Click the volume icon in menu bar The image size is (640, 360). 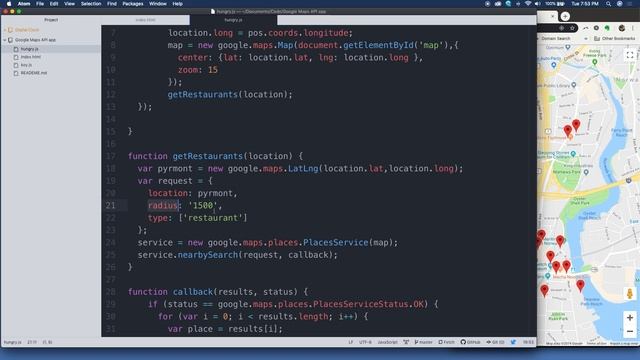[538, 4]
